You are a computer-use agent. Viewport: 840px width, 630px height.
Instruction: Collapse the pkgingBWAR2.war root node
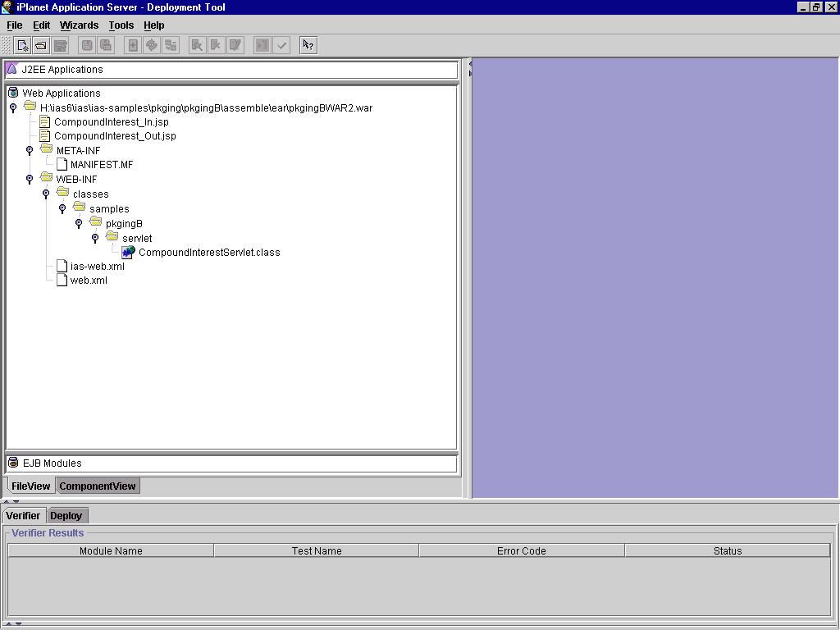13,108
